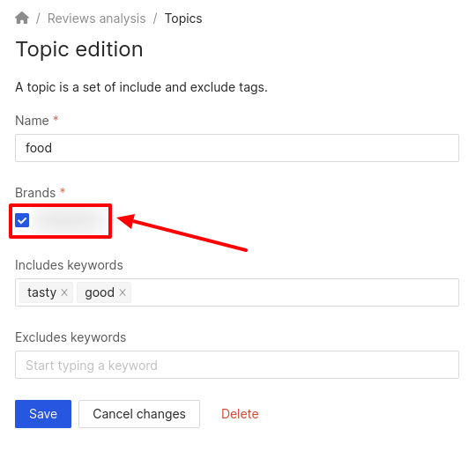
Task: Select the Topics breadcrumb item
Action: pyautogui.click(x=183, y=18)
